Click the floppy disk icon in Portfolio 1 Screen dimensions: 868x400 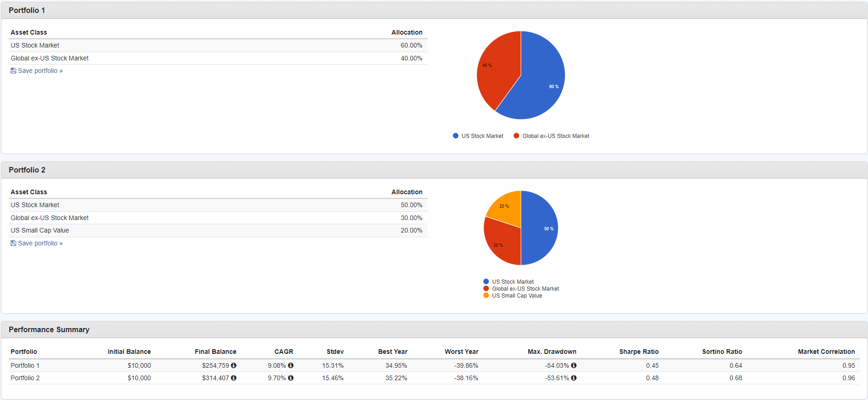(x=13, y=71)
